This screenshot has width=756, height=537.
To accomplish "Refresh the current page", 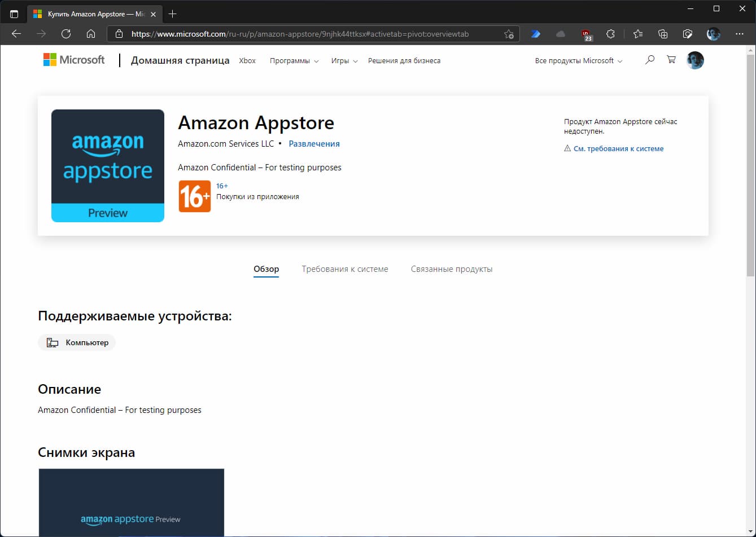I will [x=65, y=34].
